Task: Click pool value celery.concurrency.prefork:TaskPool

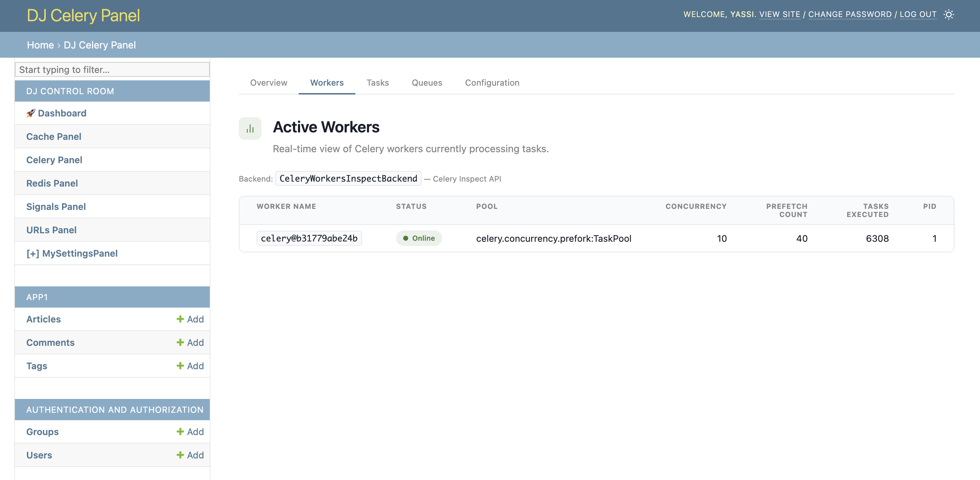Action: 553,238
